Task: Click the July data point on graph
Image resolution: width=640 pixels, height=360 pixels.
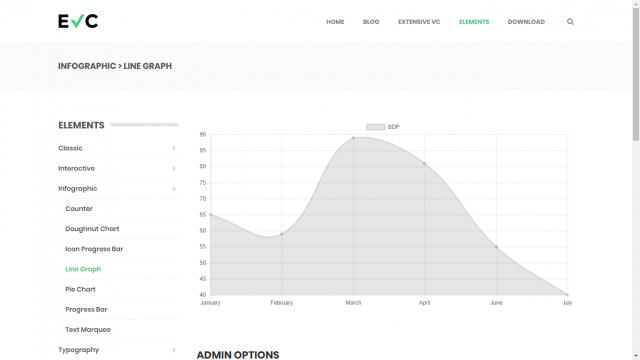Action: (567, 295)
